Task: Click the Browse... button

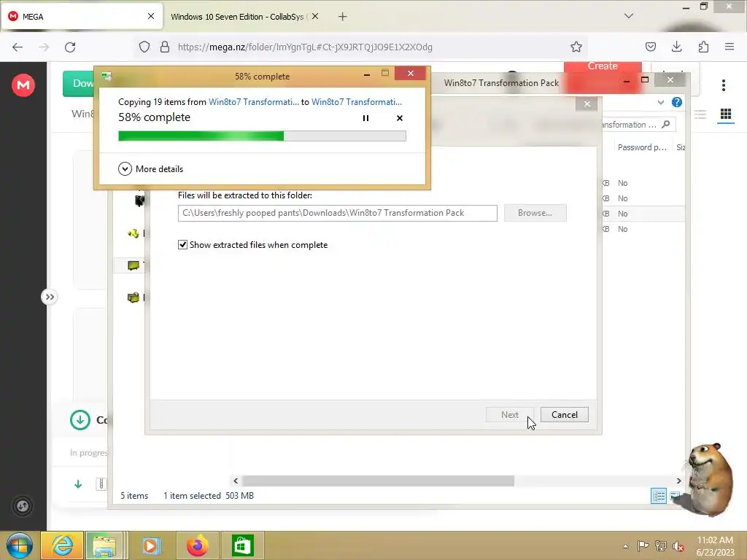Action: pyautogui.click(x=535, y=213)
